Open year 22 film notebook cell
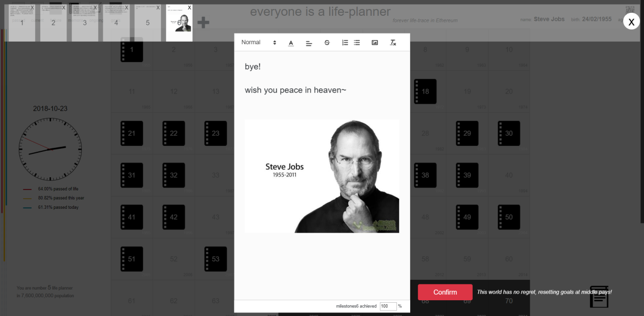Viewport: 644px width, 316px height. 174,133
